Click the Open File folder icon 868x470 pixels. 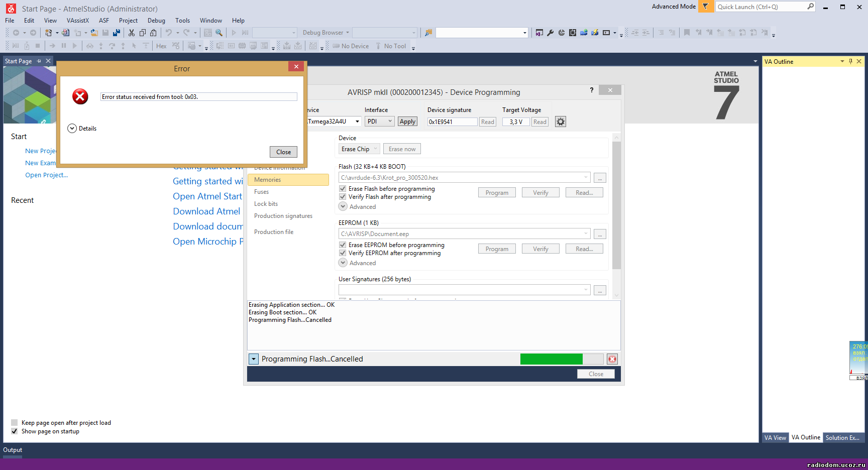[94, 33]
